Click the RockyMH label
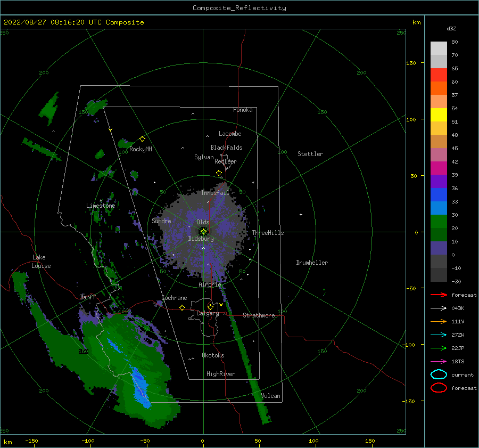The image size is (479, 448). (141, 149)
